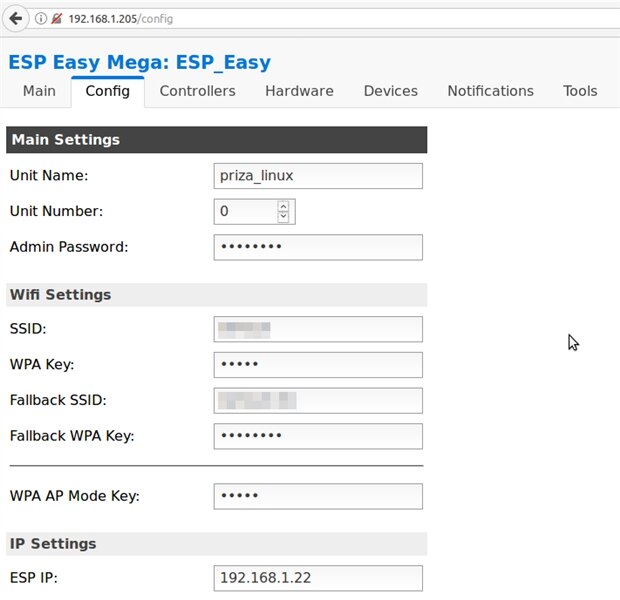Click the insecure connection padlock icon
Screen dimensions: 620x600
(x=57, y=19)
